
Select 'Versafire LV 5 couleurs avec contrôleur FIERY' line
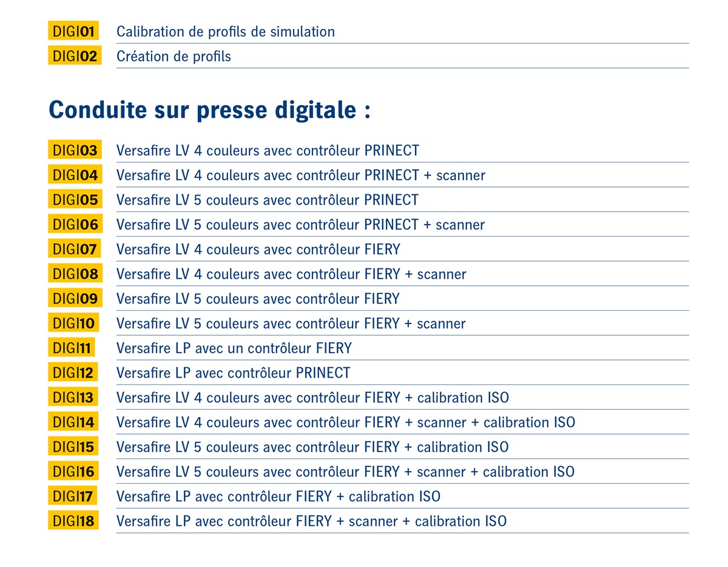[258, 299]
